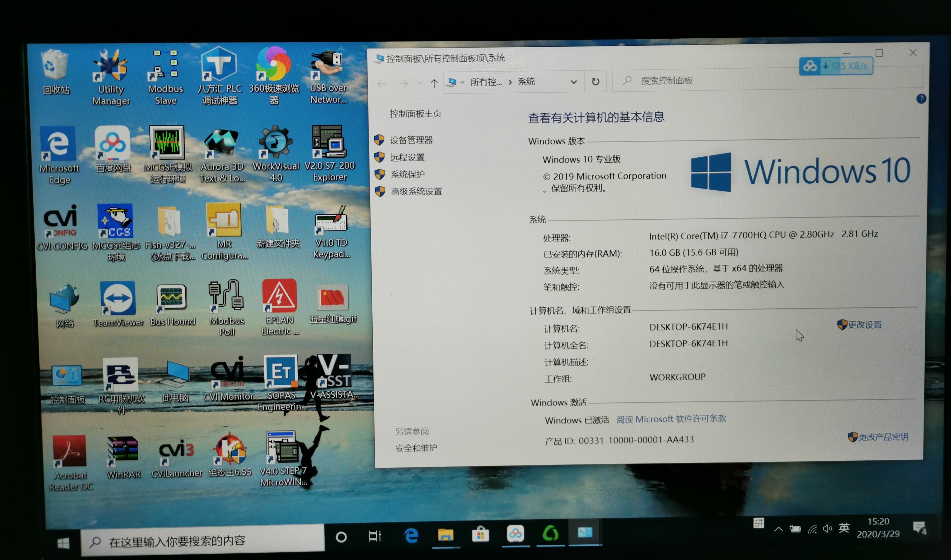Open the Microsoft Store taskbar icon
This screenshot has width=951, height=560.
(480, 535)
